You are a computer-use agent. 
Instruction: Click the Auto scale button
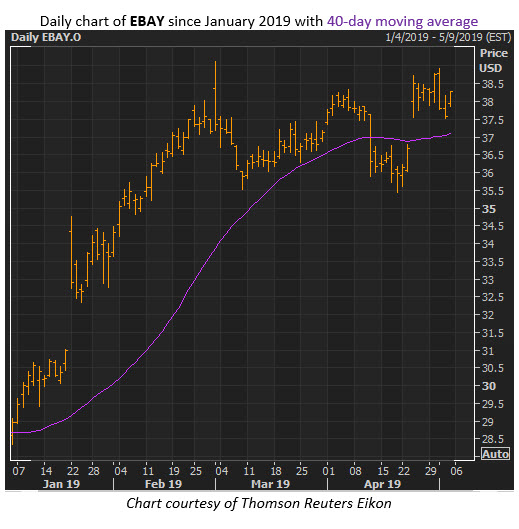pos(495,454)
